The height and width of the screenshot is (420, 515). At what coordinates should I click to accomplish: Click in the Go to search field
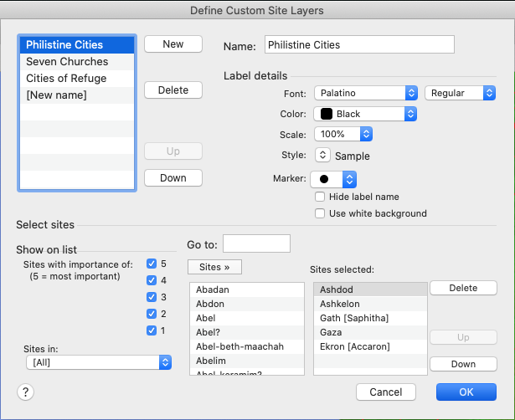[256, 243]
